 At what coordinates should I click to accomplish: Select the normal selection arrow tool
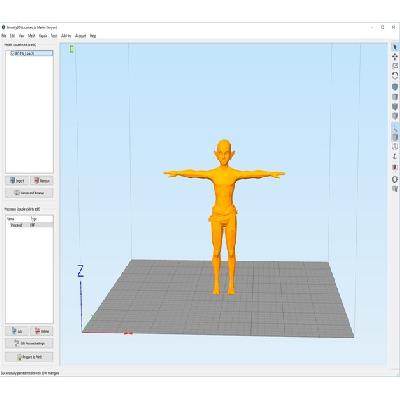[395, 47]
